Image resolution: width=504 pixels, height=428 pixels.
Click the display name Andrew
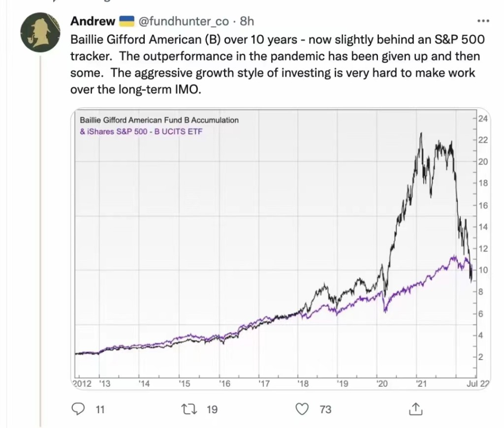click(93, 21)
